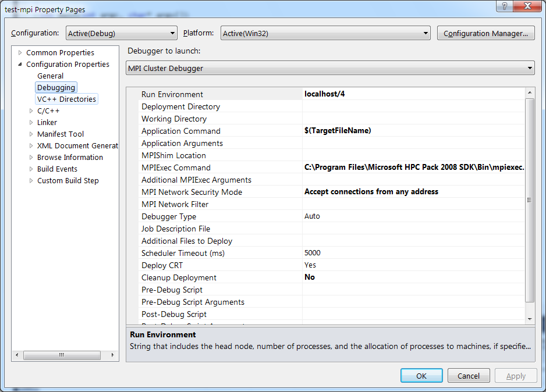Click the Scheduler Timeout value 5000

313,253
